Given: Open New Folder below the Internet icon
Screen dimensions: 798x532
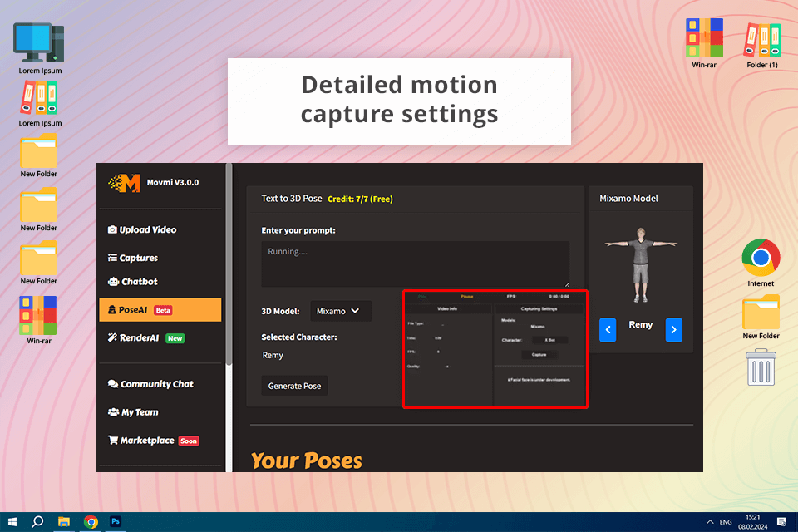Looking at the screenshot, I should tap(761, 312).
